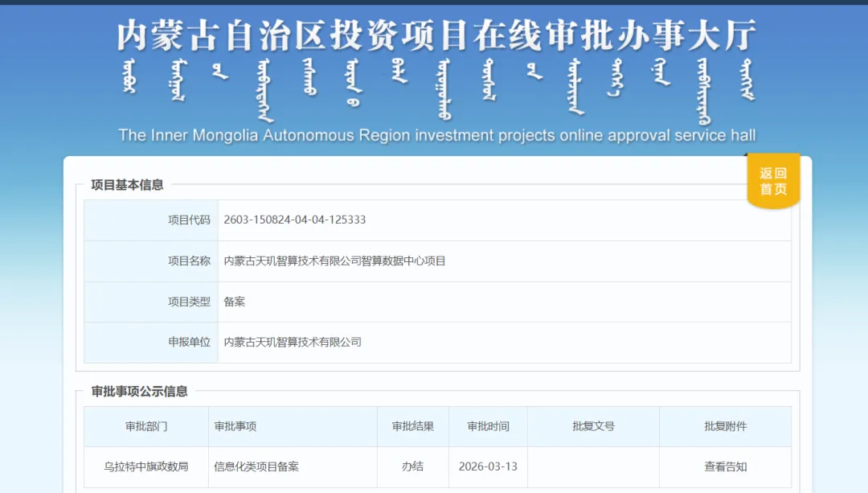Click the approval result 办结
868x493 pixels.
coord(413,466)
